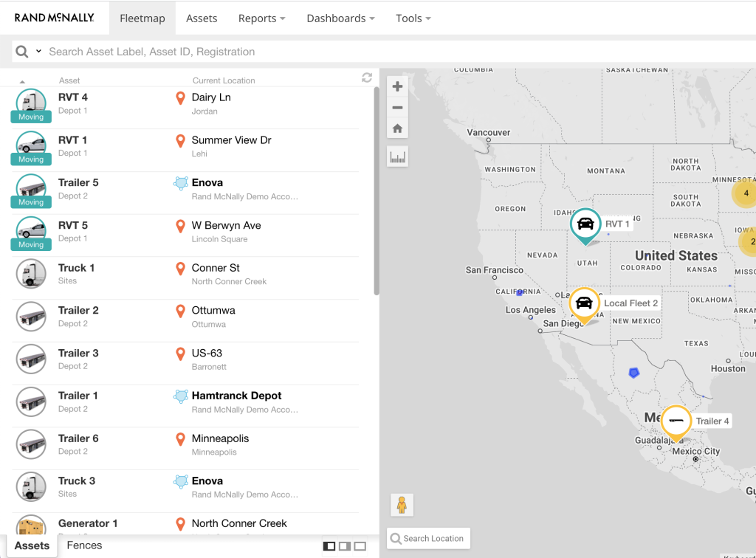Click the Hamtranck Depot geofence icon
This screenshot has width=756, height=558.
point(181,396)
